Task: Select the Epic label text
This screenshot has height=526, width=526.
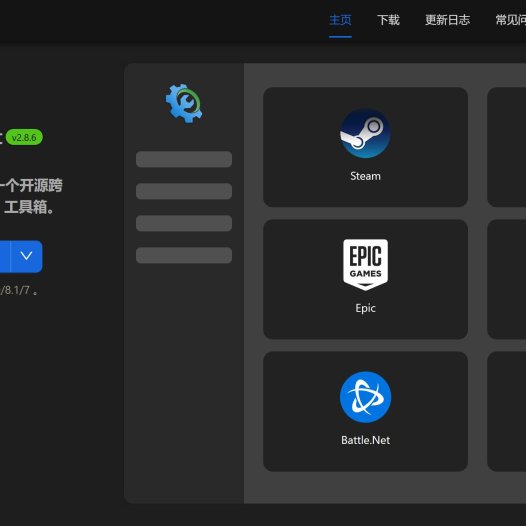Action: [365, 308]
